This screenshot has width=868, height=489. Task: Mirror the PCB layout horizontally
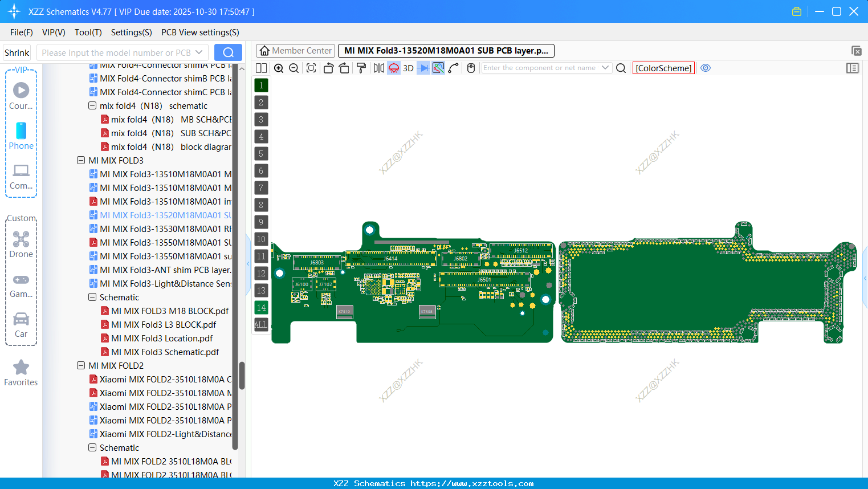(x=377, y=68)
